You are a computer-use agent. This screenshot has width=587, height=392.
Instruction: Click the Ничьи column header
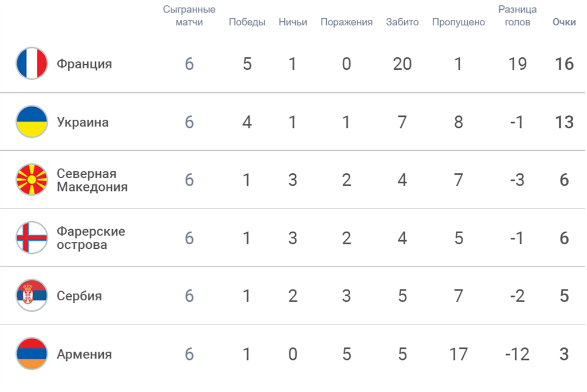(293, 22)
